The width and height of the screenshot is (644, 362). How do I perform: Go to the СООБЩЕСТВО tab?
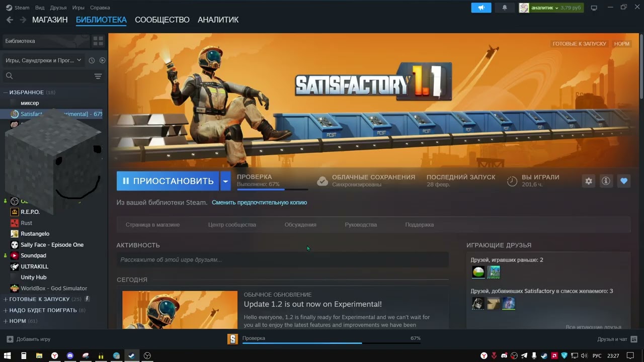click(162, 20)
